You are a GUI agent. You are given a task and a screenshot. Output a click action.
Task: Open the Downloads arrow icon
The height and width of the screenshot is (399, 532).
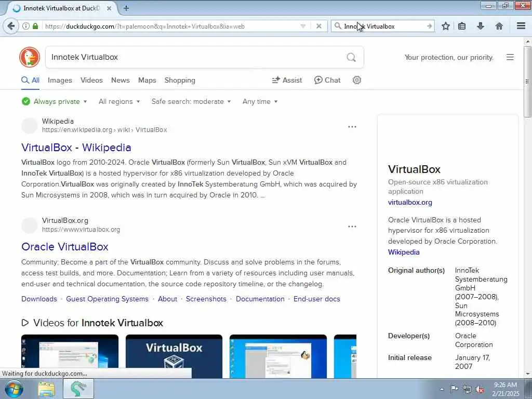click(x=481, y=26)
